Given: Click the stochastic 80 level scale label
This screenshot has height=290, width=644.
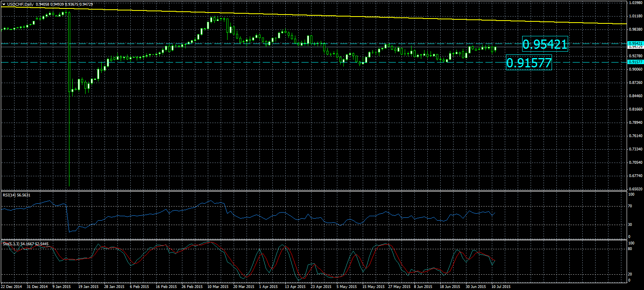Looking at the screenshot, I should click(630, 249).
